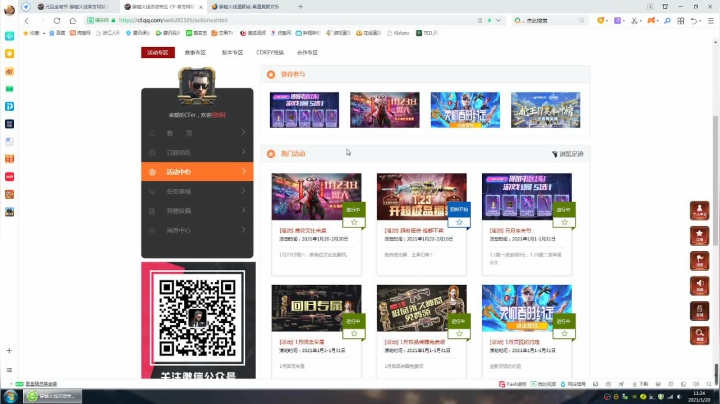
Task: Open dropdown arrow next to the undo icon
Action: 700,21
